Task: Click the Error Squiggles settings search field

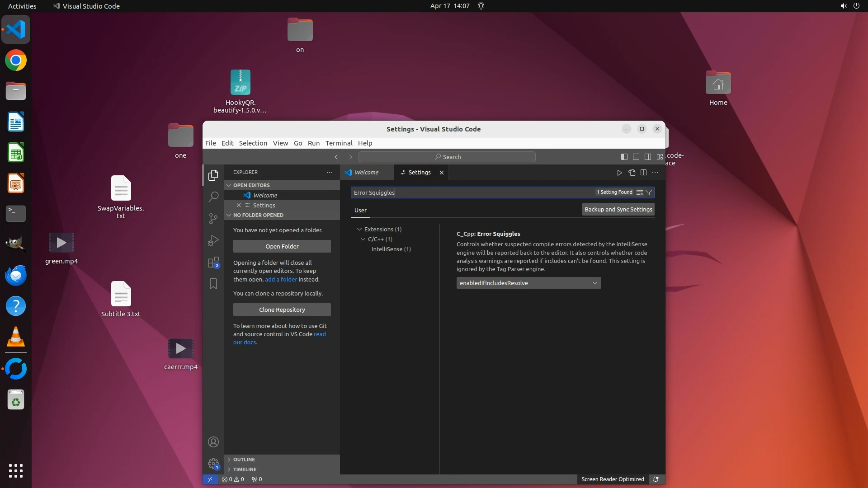Action: pos(470,192)
